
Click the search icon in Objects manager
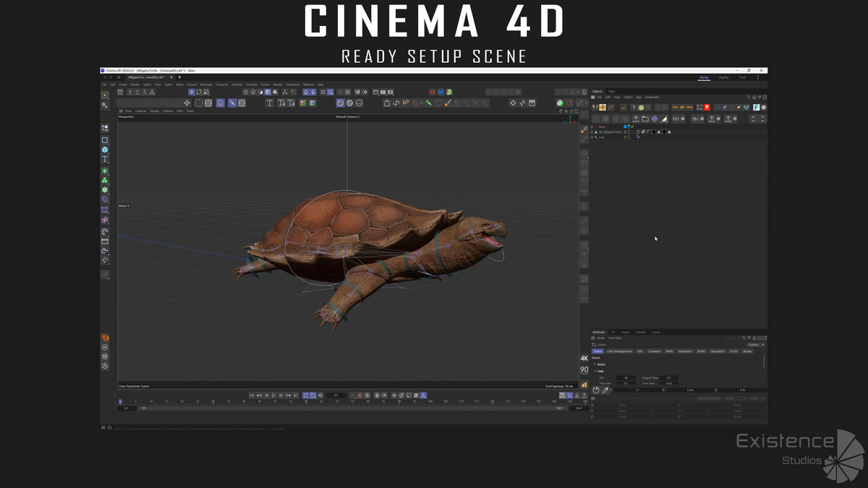click(x=749, y=97)
